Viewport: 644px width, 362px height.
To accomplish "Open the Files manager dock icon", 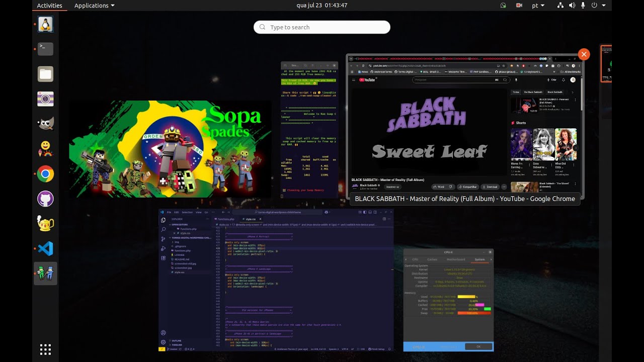I will point(45,74).
